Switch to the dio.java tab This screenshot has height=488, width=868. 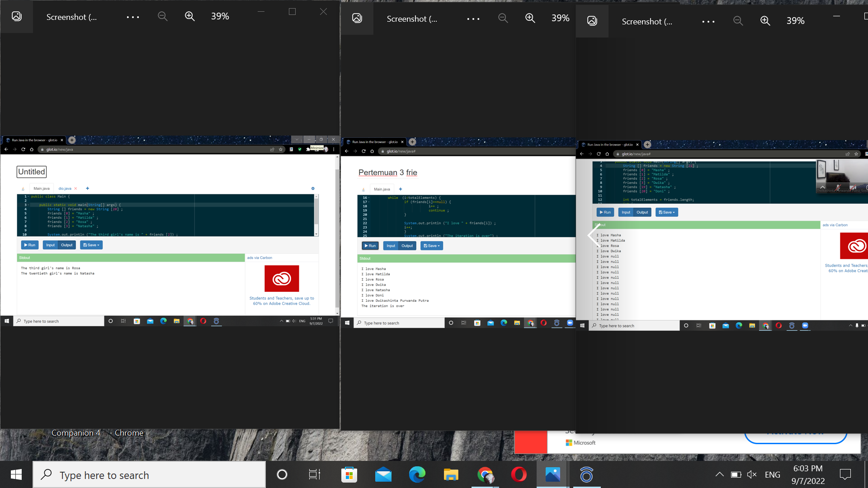(65, 188)
